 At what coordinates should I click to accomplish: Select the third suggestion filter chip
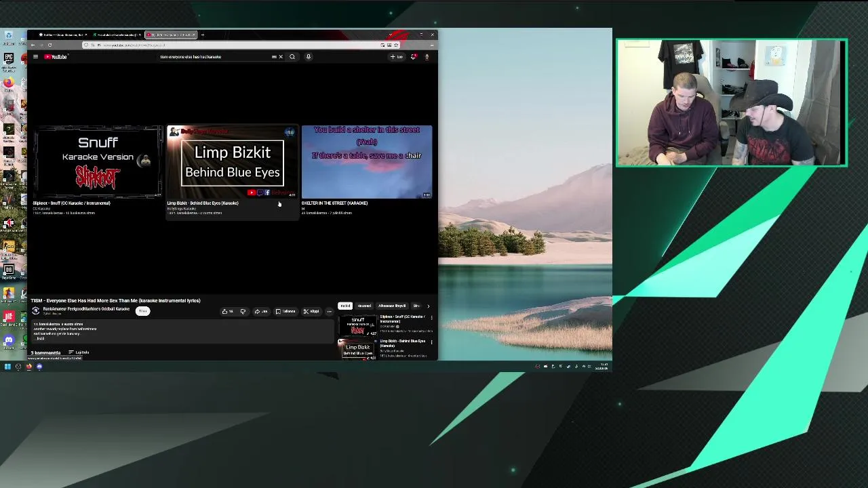392,306
